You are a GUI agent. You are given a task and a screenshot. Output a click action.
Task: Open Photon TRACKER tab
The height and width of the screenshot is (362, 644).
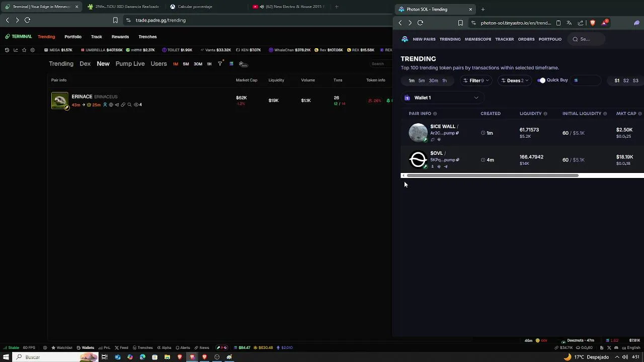(505, 39)
